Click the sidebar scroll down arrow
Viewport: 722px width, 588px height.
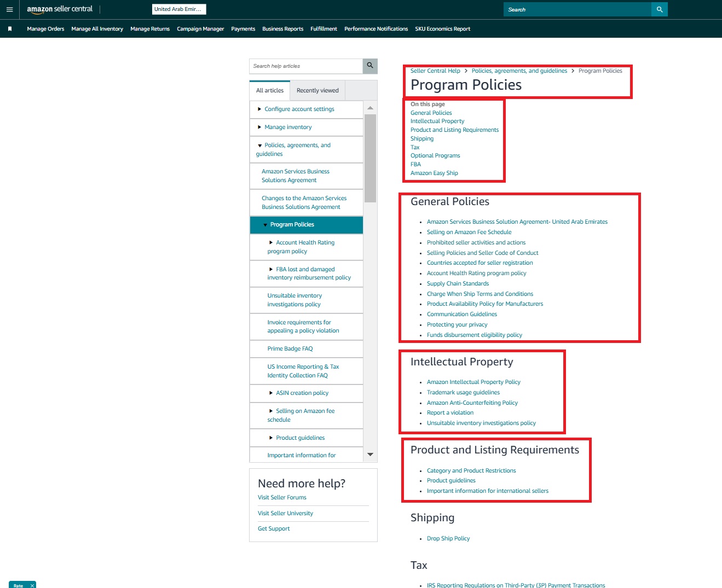pyautogui.click(x=370, y=455)
